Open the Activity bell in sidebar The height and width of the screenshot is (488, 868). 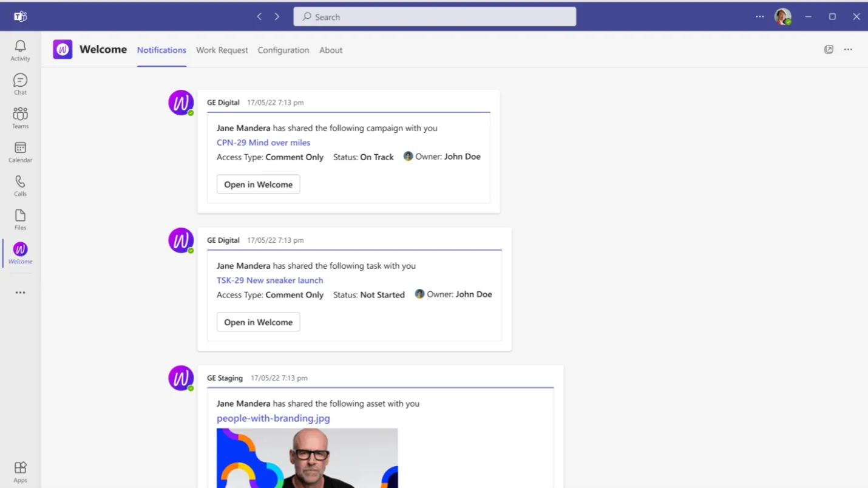[x=20, y=50]
